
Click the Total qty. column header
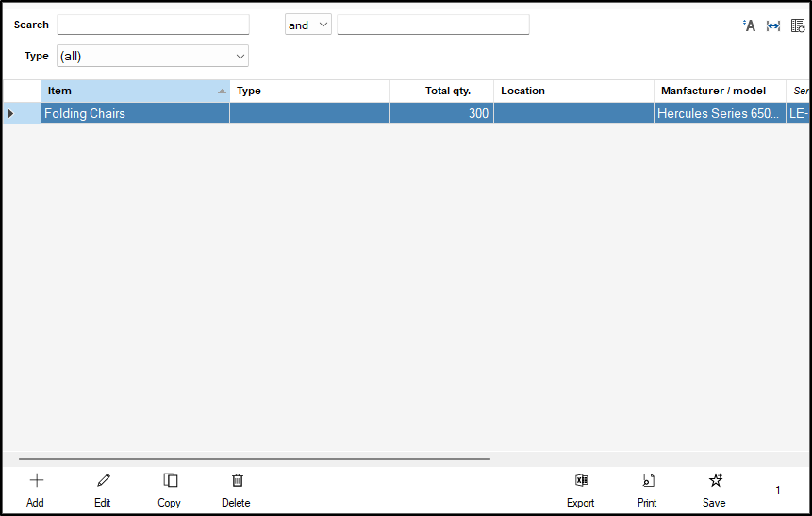[441, 92]
